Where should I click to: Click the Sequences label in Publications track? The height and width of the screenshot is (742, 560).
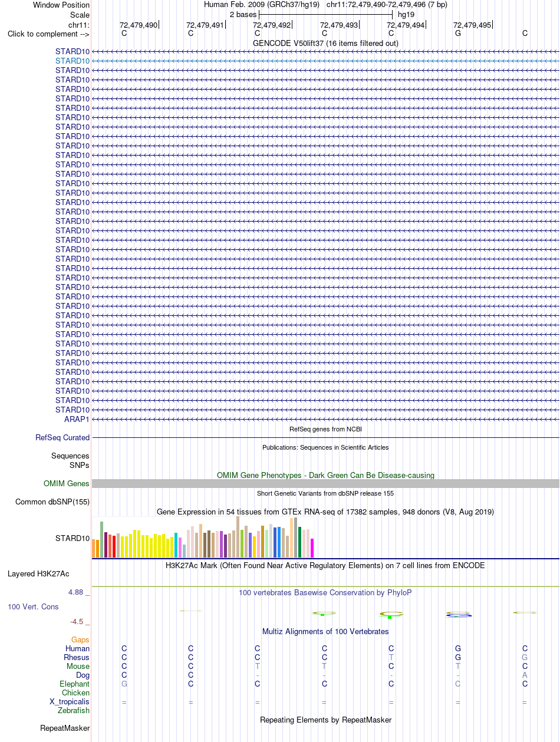70,456
